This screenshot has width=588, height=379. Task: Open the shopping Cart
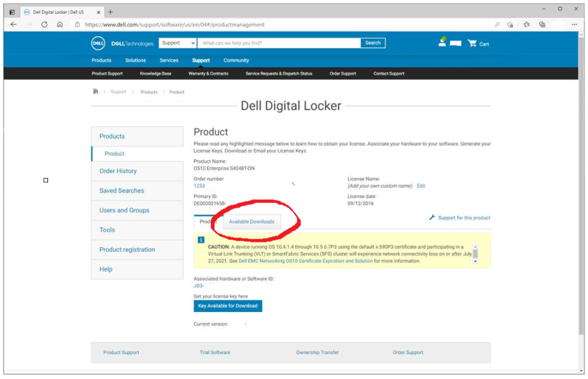click(478, 44)
